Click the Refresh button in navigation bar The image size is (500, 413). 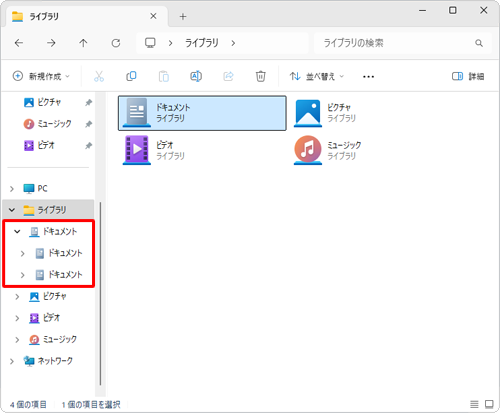(116, 43)
